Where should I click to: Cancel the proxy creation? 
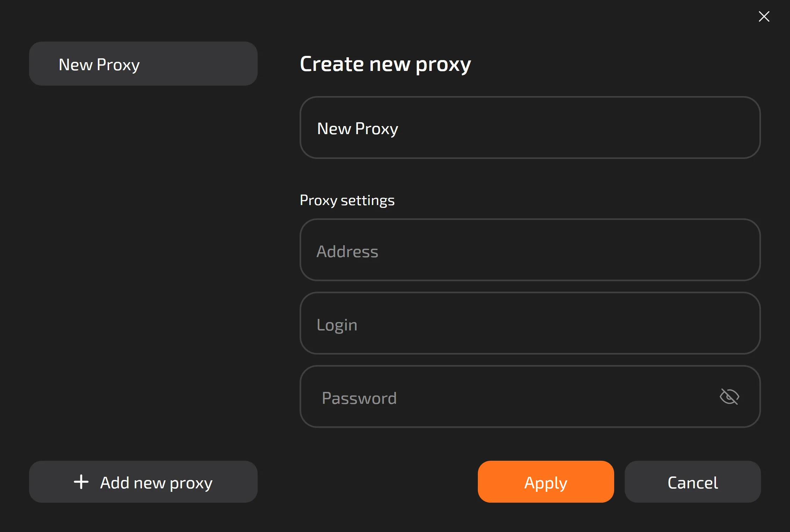[692, 482]
